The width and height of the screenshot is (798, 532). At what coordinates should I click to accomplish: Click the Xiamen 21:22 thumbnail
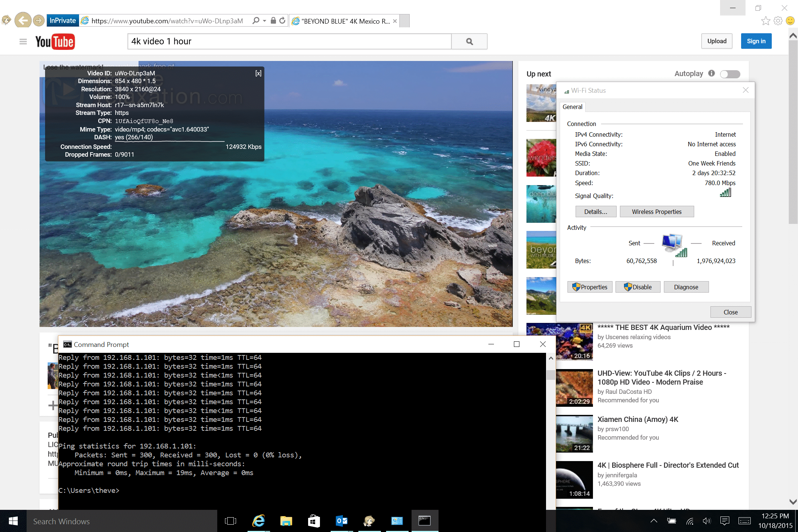(x=574, y=434)
